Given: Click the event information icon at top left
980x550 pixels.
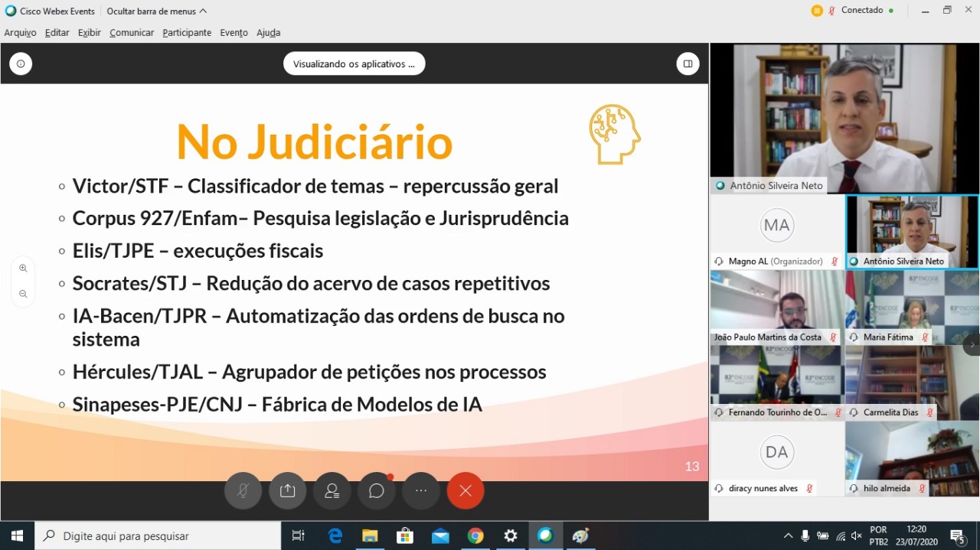Looking at the screenshot, I should [21, 64].
